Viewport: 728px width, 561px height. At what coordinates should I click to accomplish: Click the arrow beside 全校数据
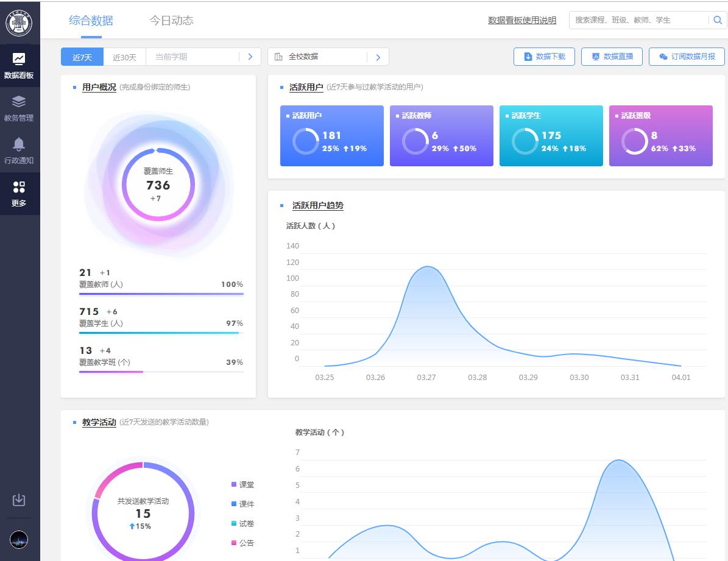click(378, 57)
